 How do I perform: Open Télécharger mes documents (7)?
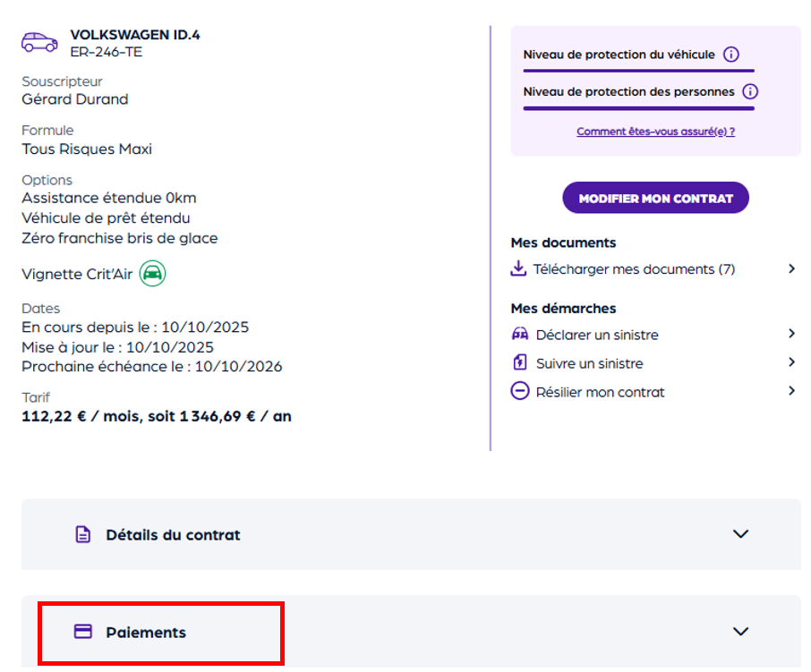634,269
